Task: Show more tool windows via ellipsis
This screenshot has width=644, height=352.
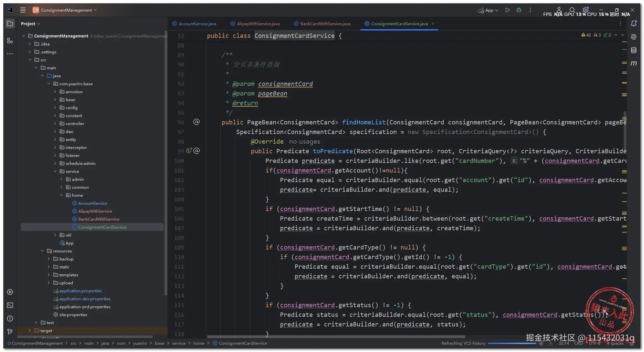Action: coord(10,53)
